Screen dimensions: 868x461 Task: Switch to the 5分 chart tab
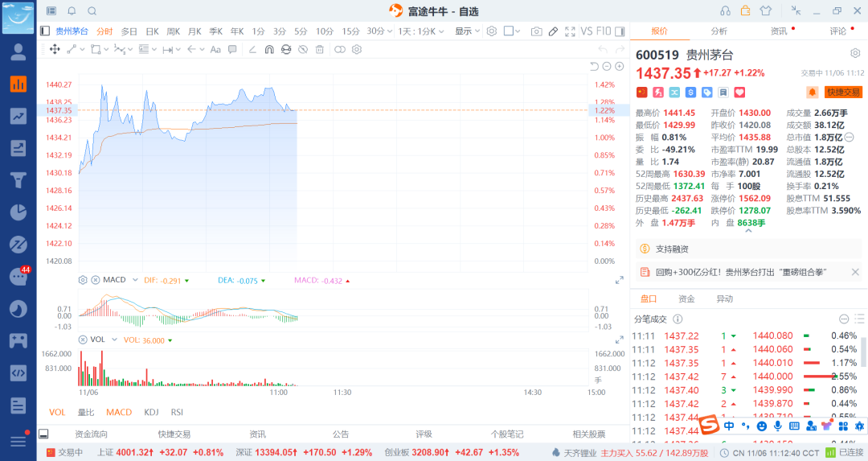point(301,31)
